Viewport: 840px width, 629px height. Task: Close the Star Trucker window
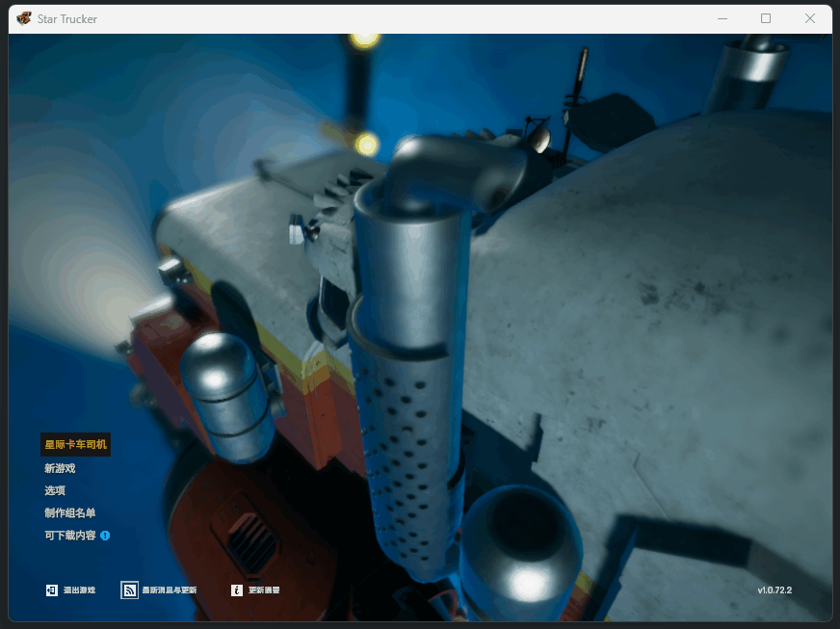point(810,18)
